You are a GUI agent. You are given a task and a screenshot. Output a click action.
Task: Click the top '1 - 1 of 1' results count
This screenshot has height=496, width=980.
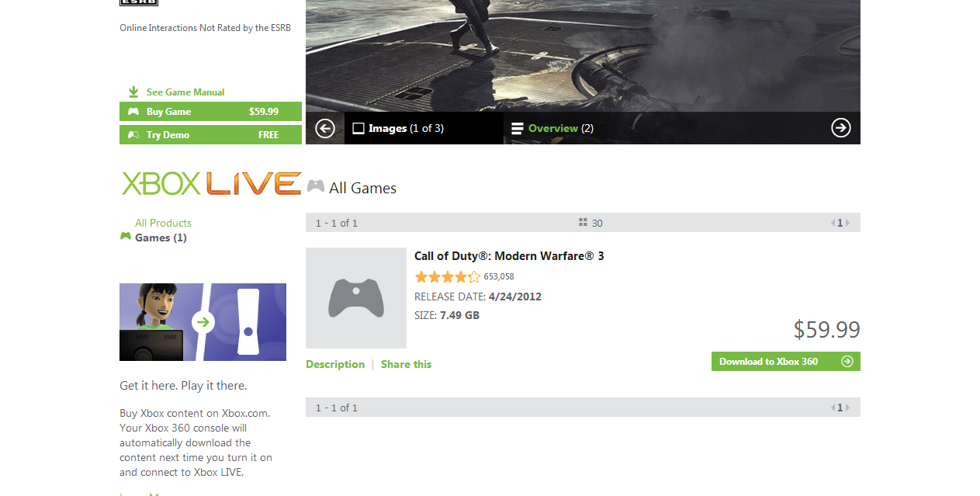[337, 223]
